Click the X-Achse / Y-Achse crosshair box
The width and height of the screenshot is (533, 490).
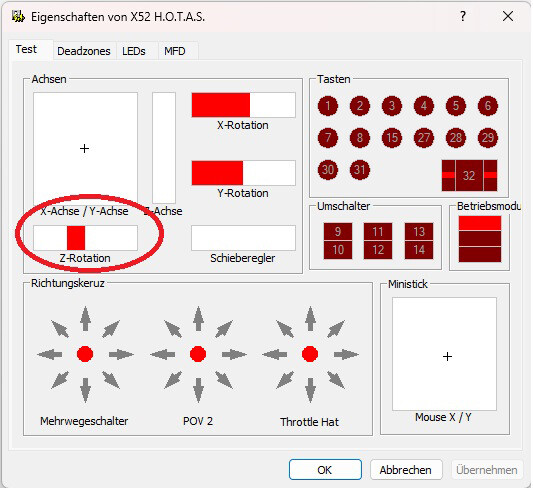coord(85,148)
